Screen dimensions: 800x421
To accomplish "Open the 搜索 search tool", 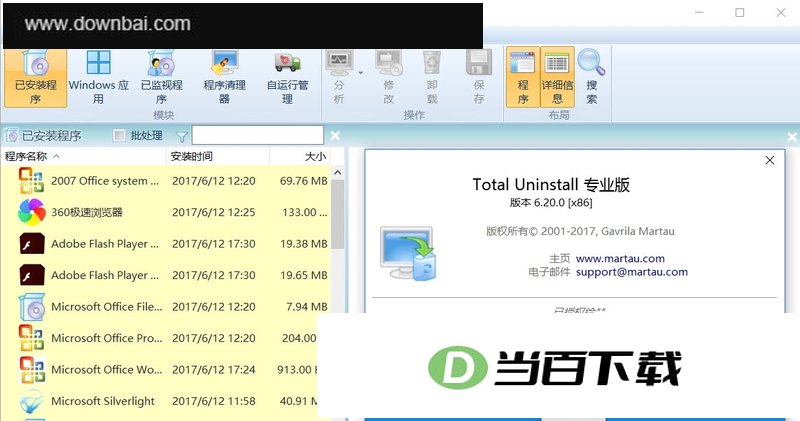I will coord(591,77).
